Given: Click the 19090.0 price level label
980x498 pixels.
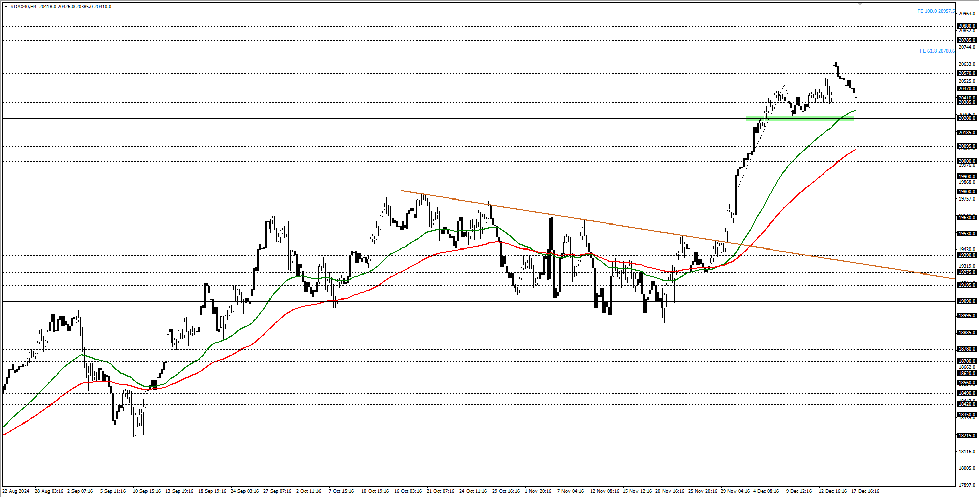Looking at the screenshot, I should [967, 301].
